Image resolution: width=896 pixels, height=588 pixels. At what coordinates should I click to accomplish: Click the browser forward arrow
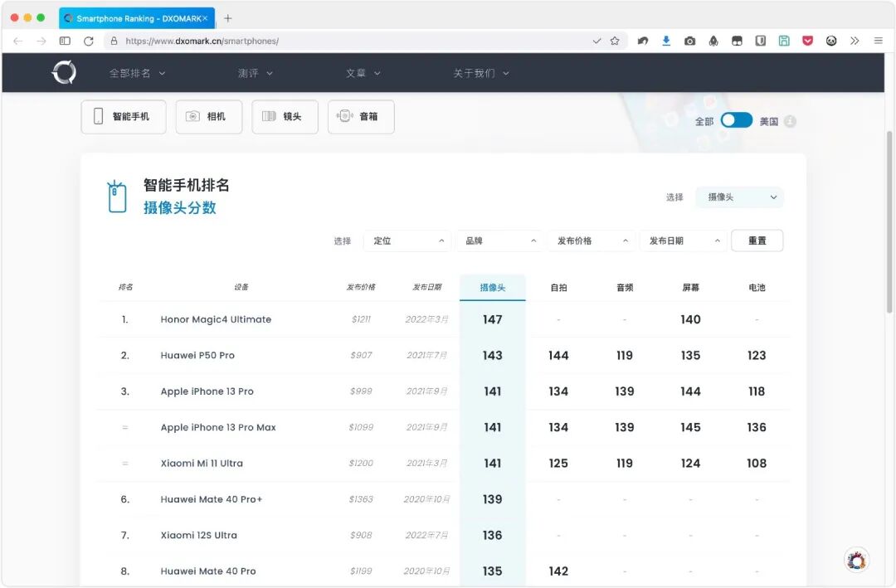pos(41,41)
